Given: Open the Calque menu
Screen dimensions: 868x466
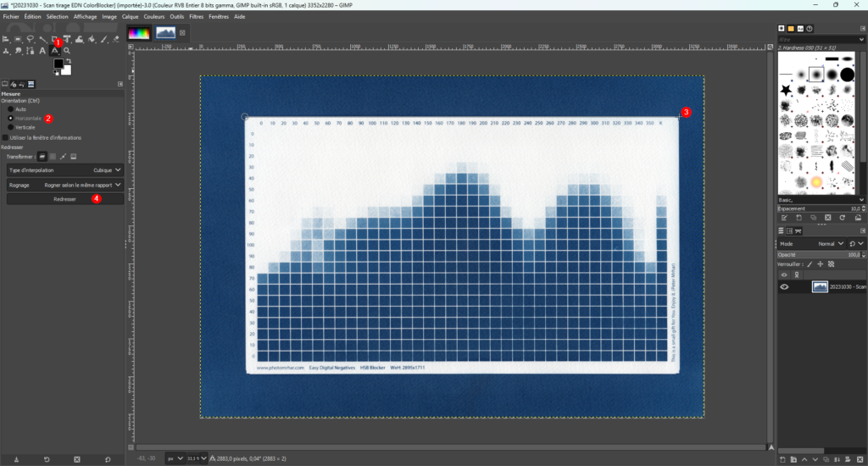Looking at the screenshot, I should tap(130, 17).
